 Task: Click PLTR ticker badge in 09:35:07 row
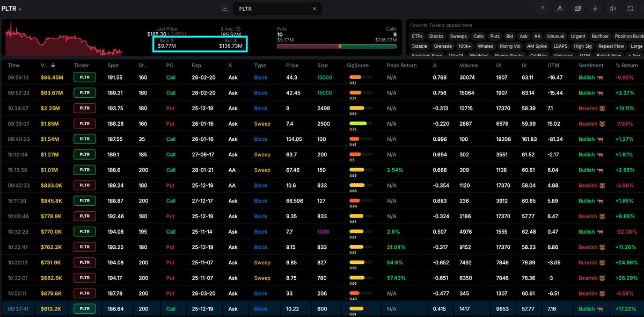(x=84, y=124)
